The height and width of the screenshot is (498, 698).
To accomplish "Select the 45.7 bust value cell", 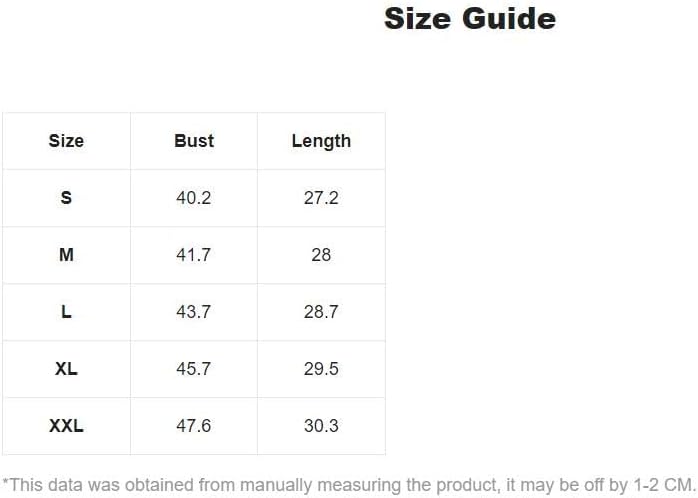I will [194, 369].
